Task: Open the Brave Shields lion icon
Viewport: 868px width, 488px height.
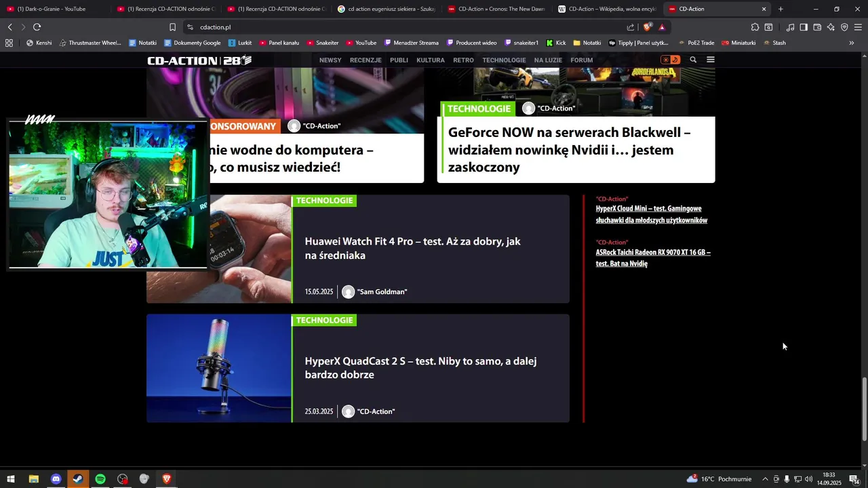Action: [648, 27]
